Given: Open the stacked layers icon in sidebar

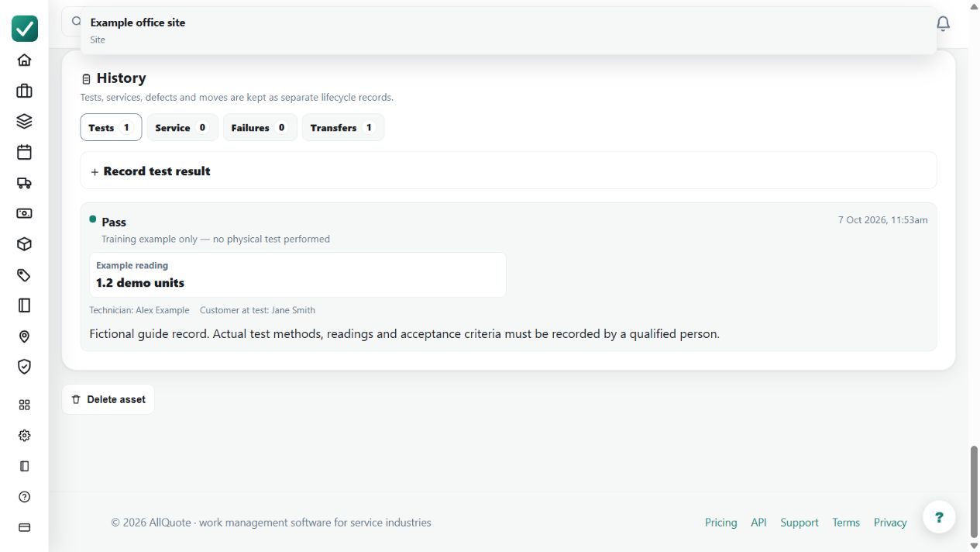Looking at the screenshot, I should point(24,121).
